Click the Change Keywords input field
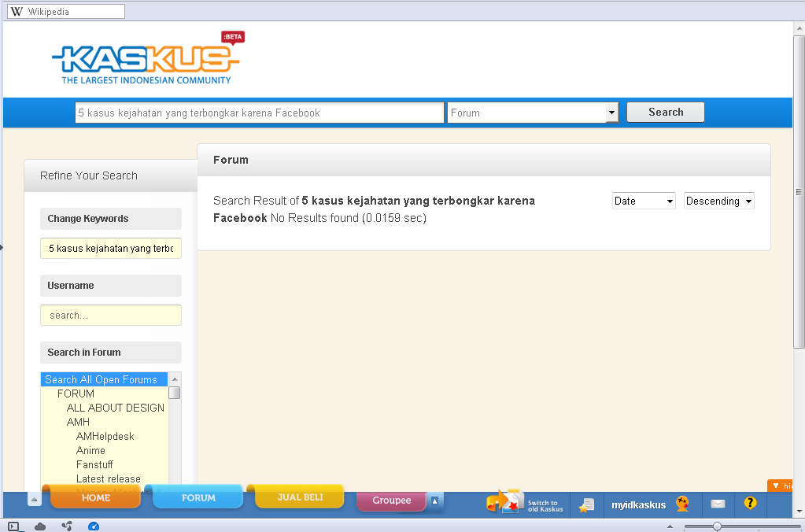Image resolution: width=805 pixels, height=532 pixels. (111, 248)
